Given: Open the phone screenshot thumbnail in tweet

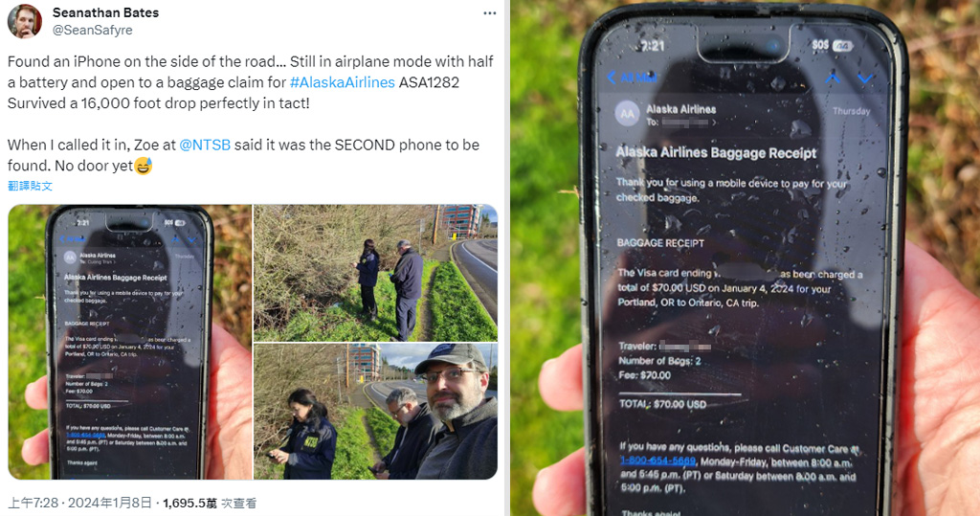Looking at the screenshot, I should [x=130, y=342].
